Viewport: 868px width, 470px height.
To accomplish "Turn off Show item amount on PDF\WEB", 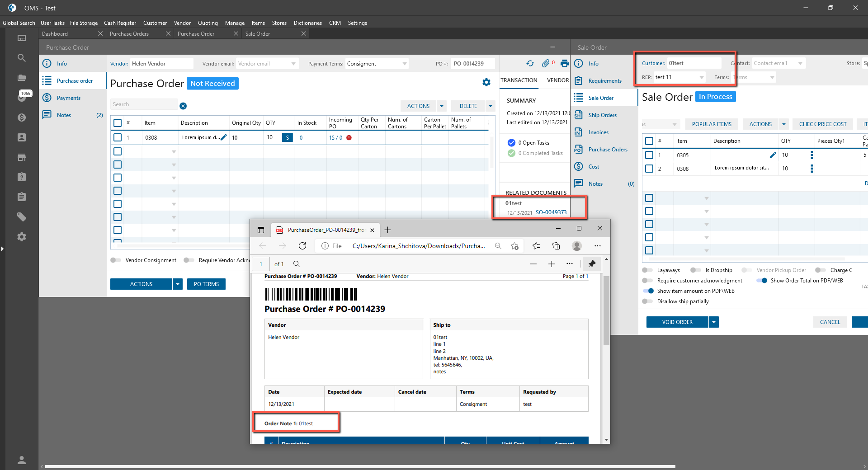I will 648,291.
